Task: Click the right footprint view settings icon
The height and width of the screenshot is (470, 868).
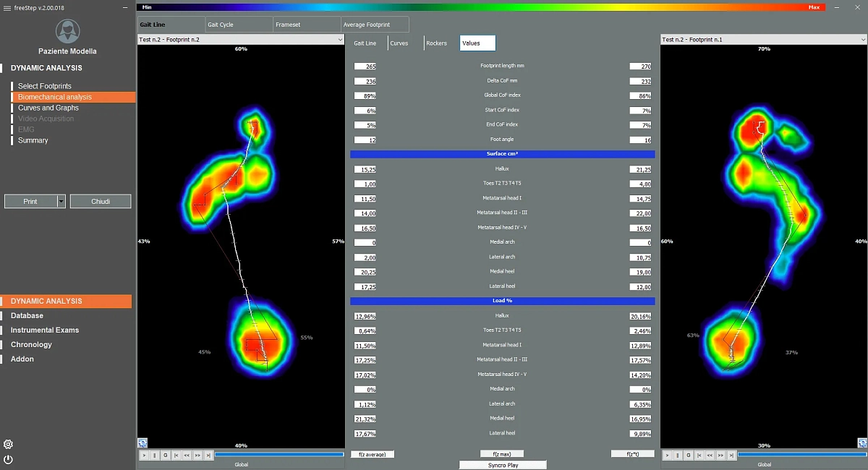Action: pyautogui.click(x=862, y=443)
